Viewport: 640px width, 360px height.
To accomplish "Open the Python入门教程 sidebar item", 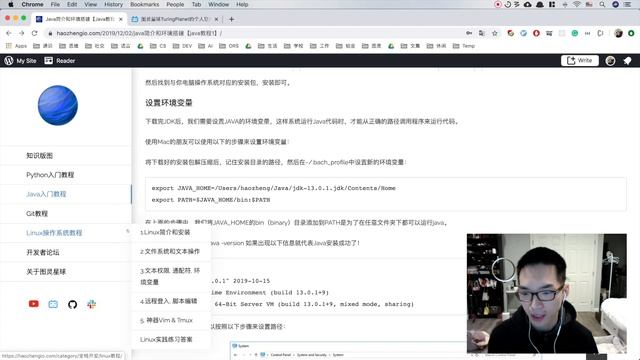I will tap(66, 175).
